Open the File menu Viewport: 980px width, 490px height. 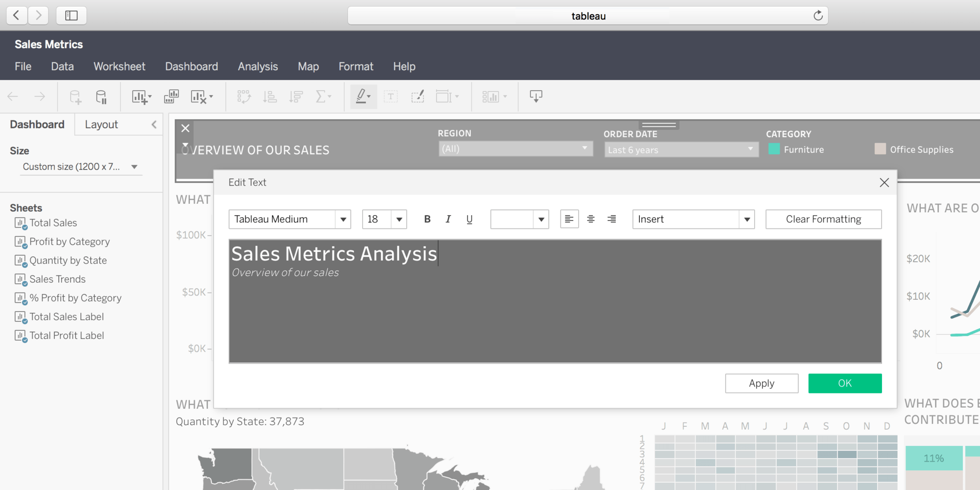point(23,66)
